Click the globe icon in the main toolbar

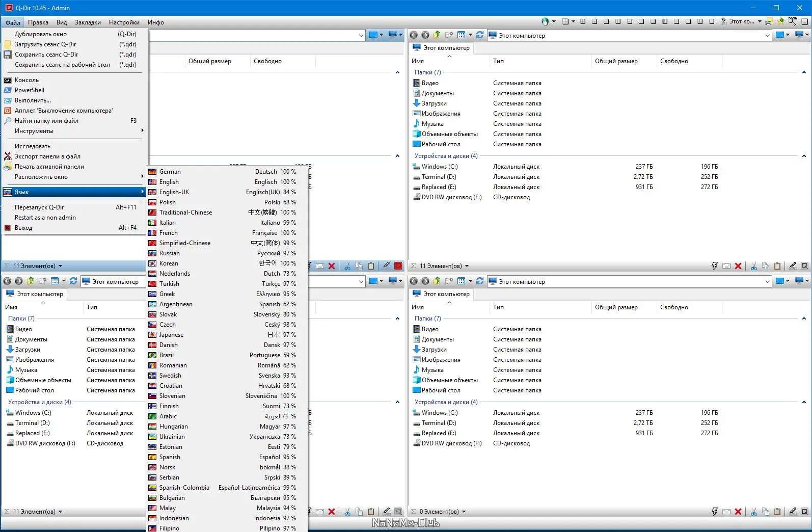pyautogui.click(x=545, y=21)
